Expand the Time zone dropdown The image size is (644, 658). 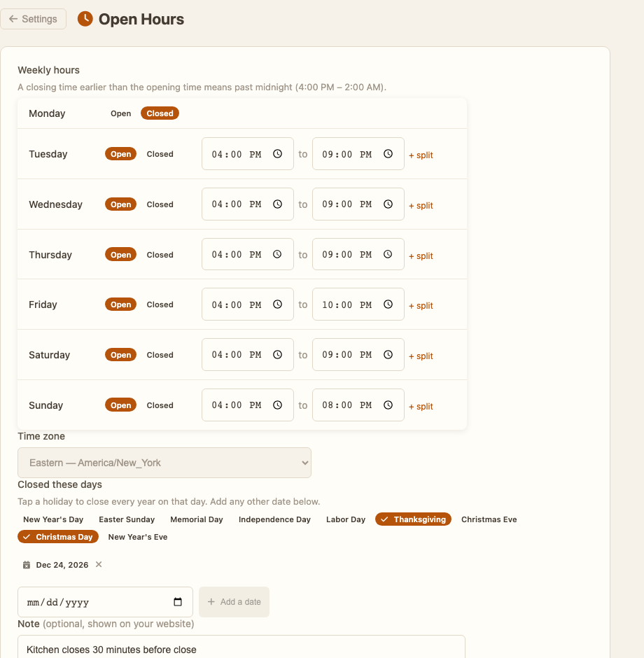click(x=164, y=463)
